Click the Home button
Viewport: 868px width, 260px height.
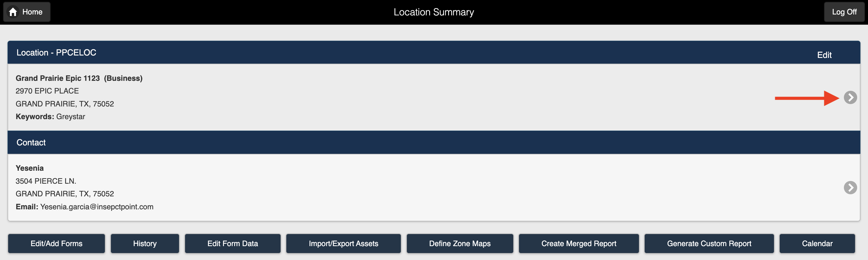pyautogui.click(x=27, y=12)
